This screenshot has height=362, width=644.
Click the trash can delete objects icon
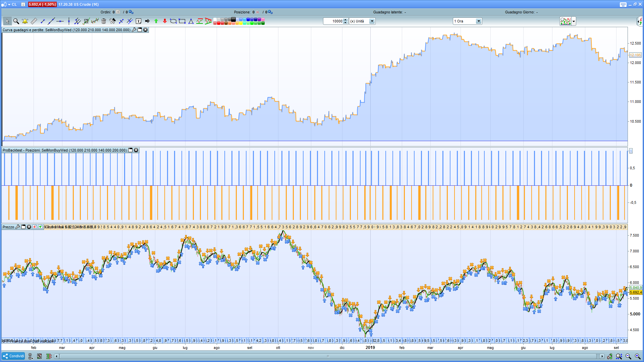(104, 21)
